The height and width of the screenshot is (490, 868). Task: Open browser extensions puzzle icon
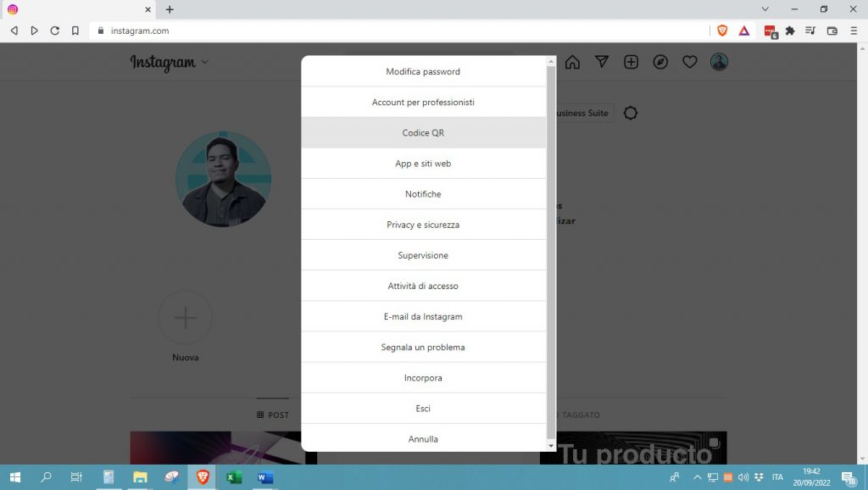point(790,31)
